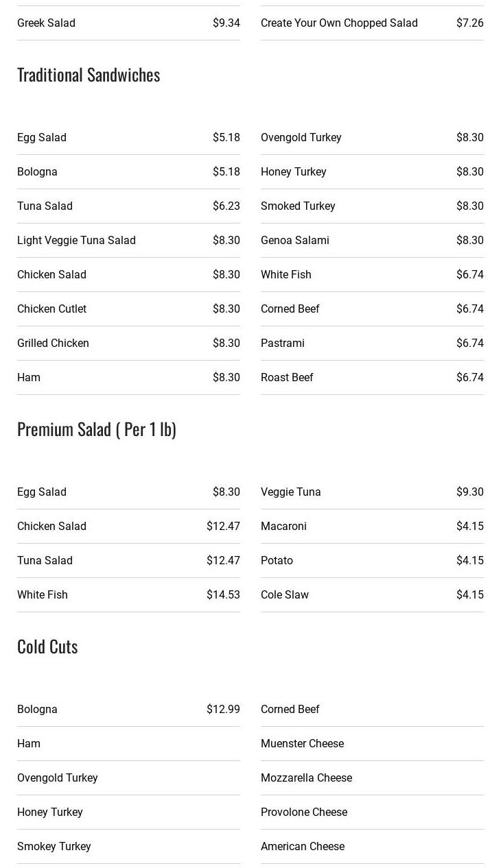This screenshot has height=868, width=501.
Task: Select the Potato salad item
Action: pos(277,561)
